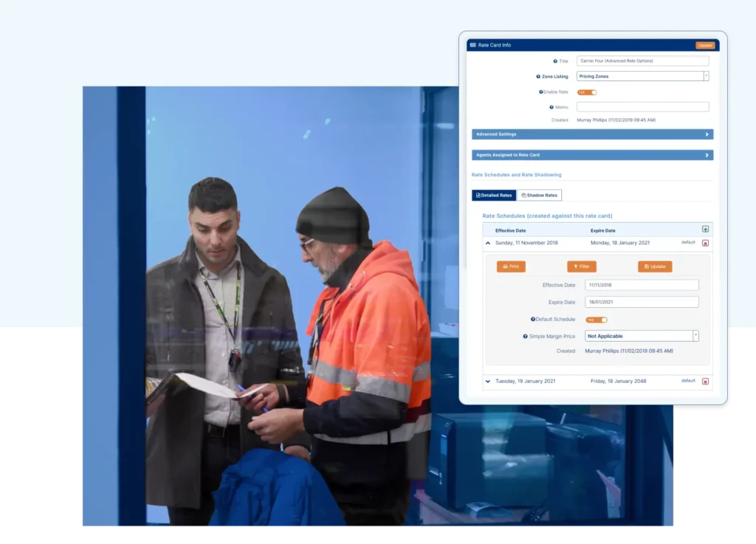Select the Detailed Rates tab
This screenshot has height=544, width=756.
click(x=493, y=195)
